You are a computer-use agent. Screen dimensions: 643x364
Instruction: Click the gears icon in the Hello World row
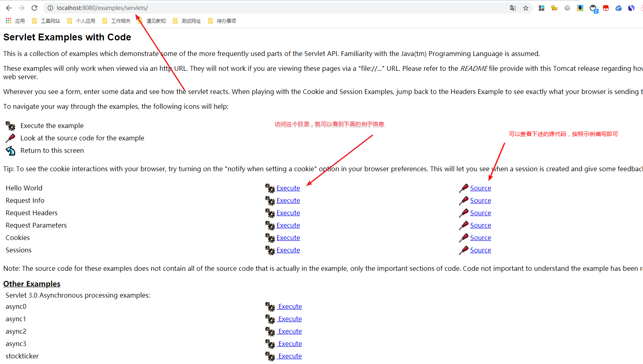(x=270, y=188)
